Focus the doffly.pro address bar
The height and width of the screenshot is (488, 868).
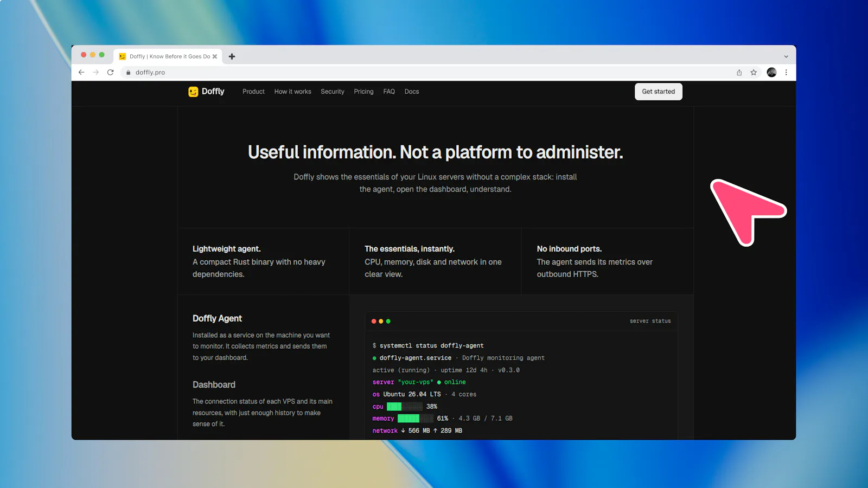(x=429, y=72)
